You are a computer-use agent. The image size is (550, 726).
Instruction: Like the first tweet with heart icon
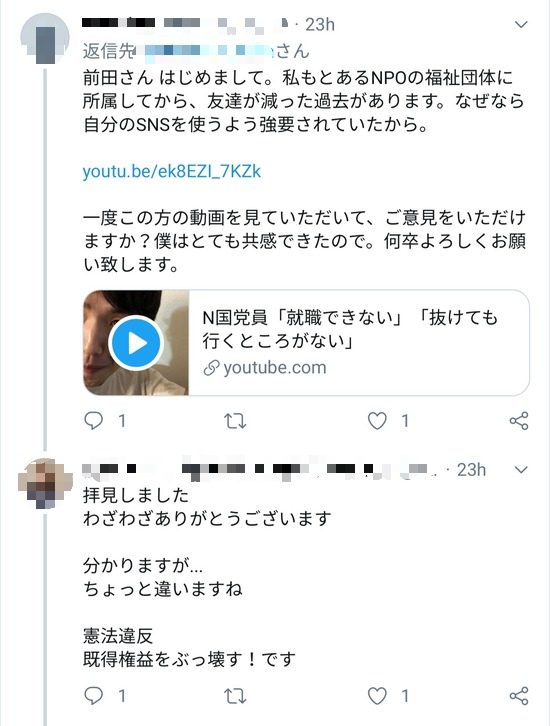coord(377,421)
